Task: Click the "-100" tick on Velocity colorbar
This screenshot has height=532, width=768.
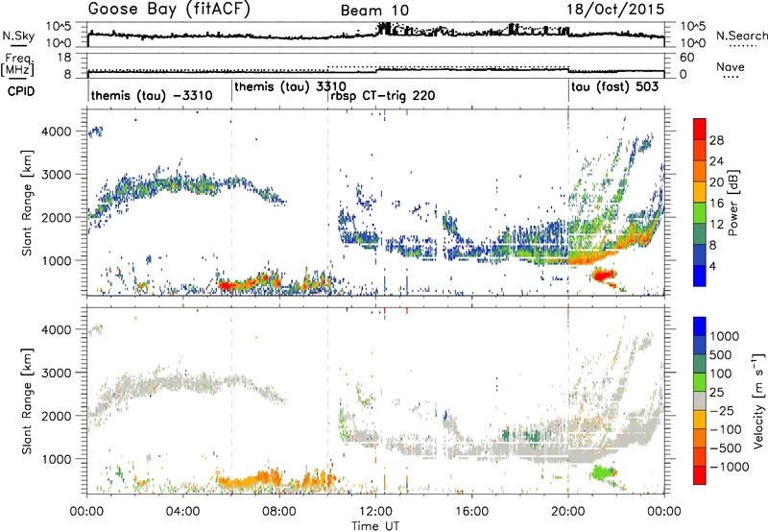Action: click(x=726, y=429)
